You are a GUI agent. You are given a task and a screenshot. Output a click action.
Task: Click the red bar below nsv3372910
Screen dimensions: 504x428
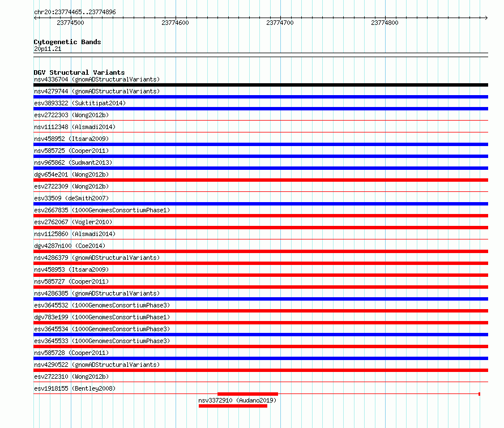pyautogui.click(x=233, y=406)
